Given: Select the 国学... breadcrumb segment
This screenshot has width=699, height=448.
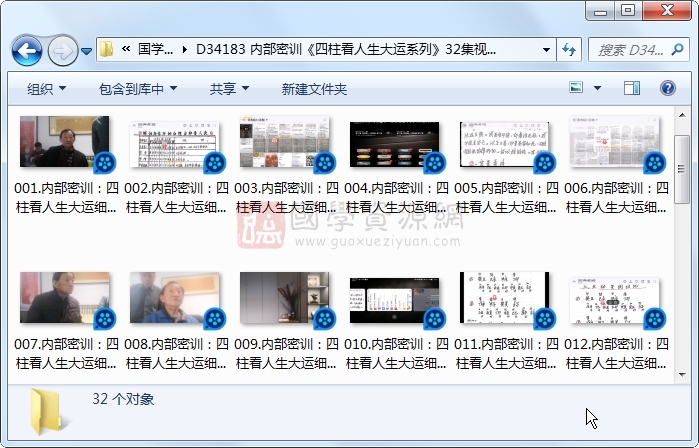Looking at the screenshot, I should 155,49.
